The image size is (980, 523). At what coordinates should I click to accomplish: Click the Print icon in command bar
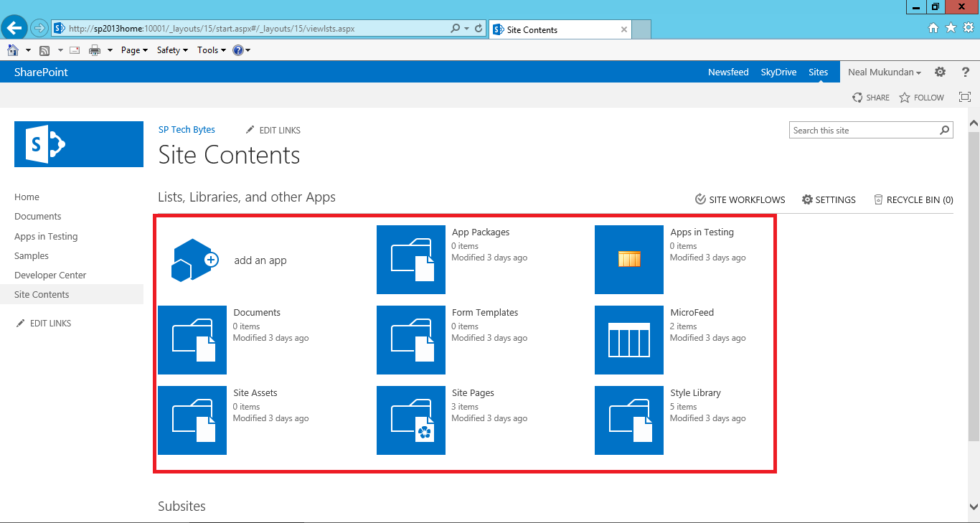click(94, 50)
